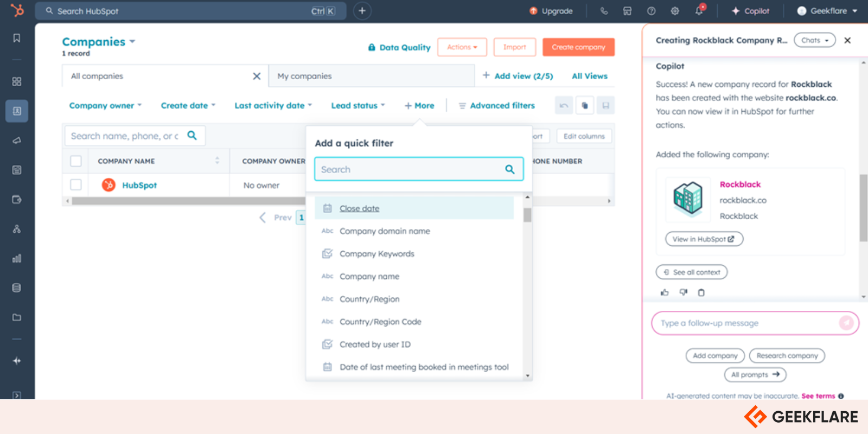
Task: Open the library folder sidebar icon
Action: (x=17, y=317)
